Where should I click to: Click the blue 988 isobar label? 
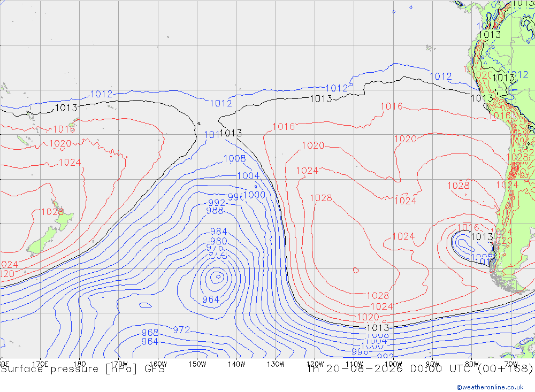(x=215, y=211)
